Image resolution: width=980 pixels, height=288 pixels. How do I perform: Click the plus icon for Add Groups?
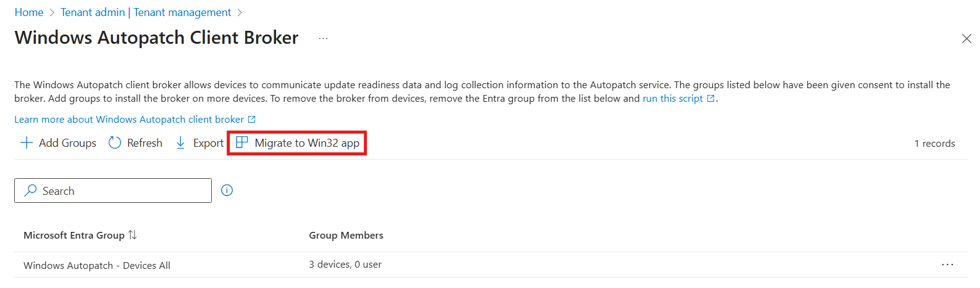point(27,143)
